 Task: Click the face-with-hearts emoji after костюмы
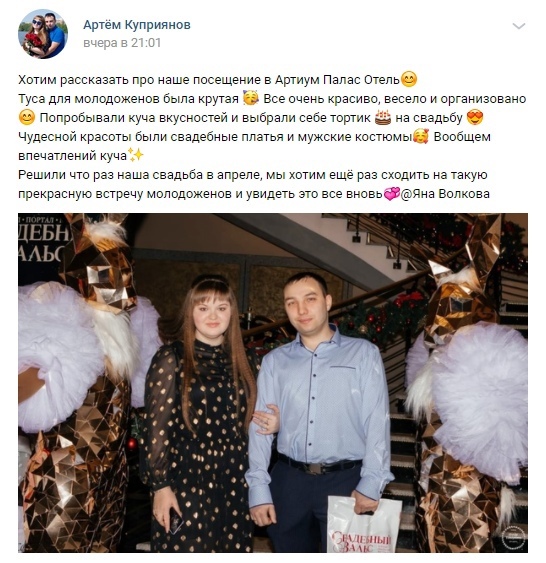point(421,136)
